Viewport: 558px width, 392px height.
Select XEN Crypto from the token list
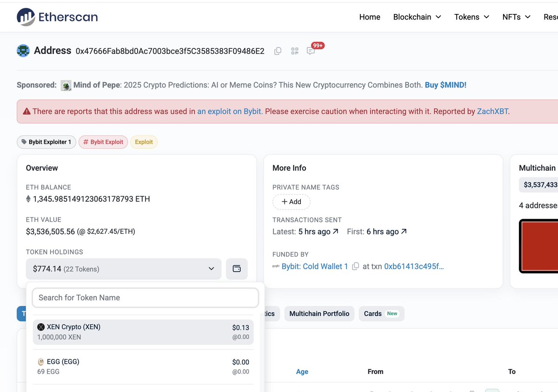coord(143,331)
